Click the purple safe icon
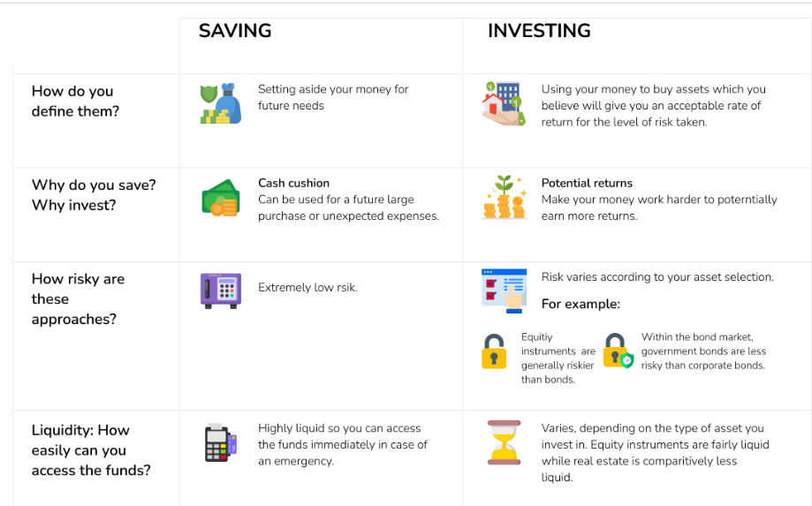This screenshot has width=812, height=506. [x=221, y=291]
